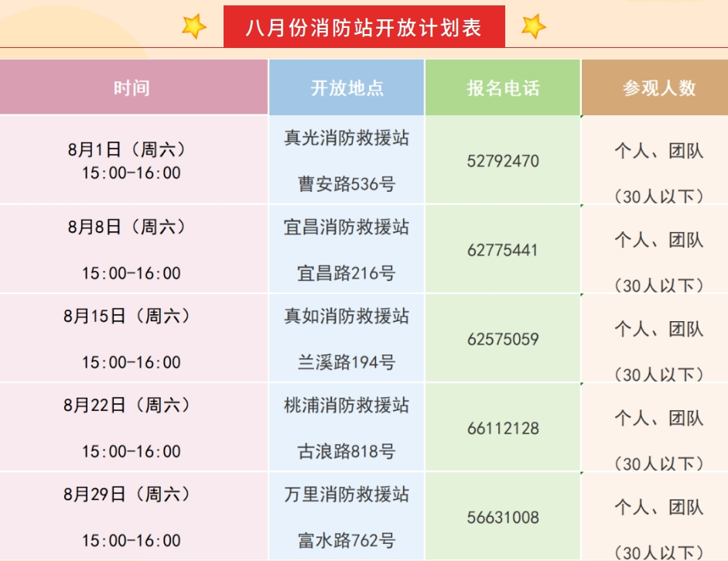Viewport: 728px width, 561px height.
Task: Select phone number 56631008
Action: point(503,518)
